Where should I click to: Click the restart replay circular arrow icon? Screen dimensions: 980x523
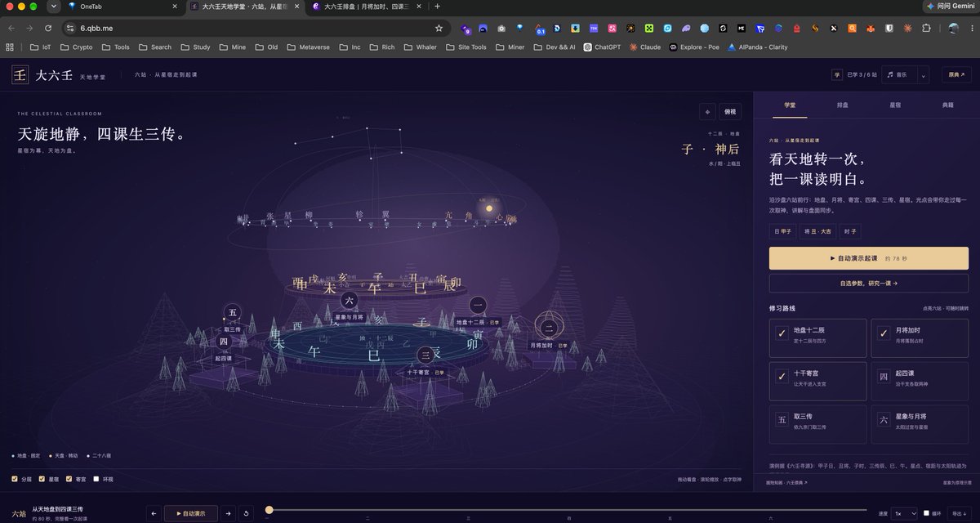(247, 513)
